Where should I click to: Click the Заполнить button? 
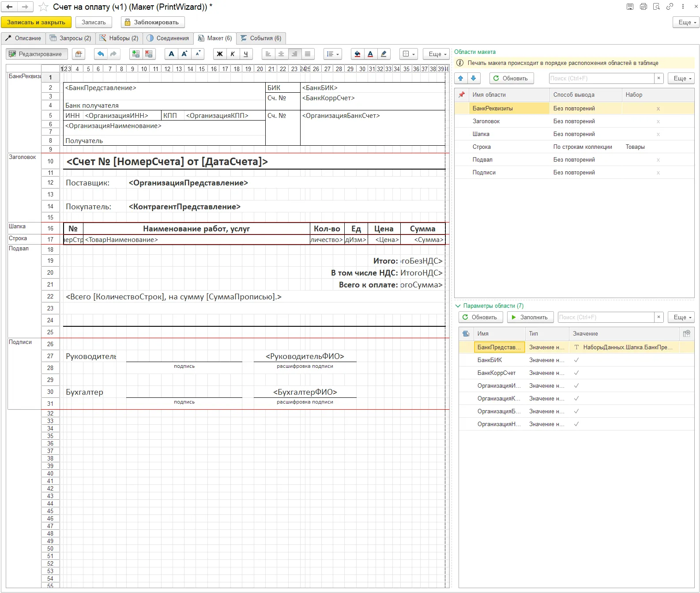click(x=530, y=317)
